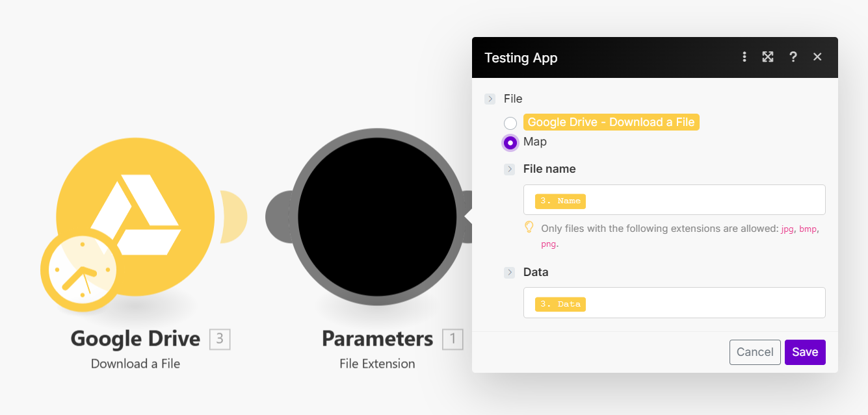Save the module settings
Image resolution: width=868 pixels, height=415 pixels.
[805, 352]
